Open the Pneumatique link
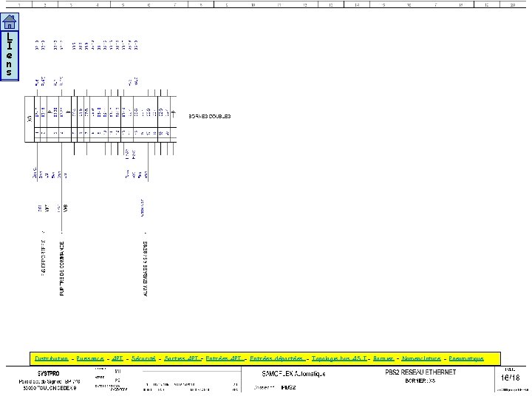532x399 pixels. pyautogui.click(x=466, y=358)
